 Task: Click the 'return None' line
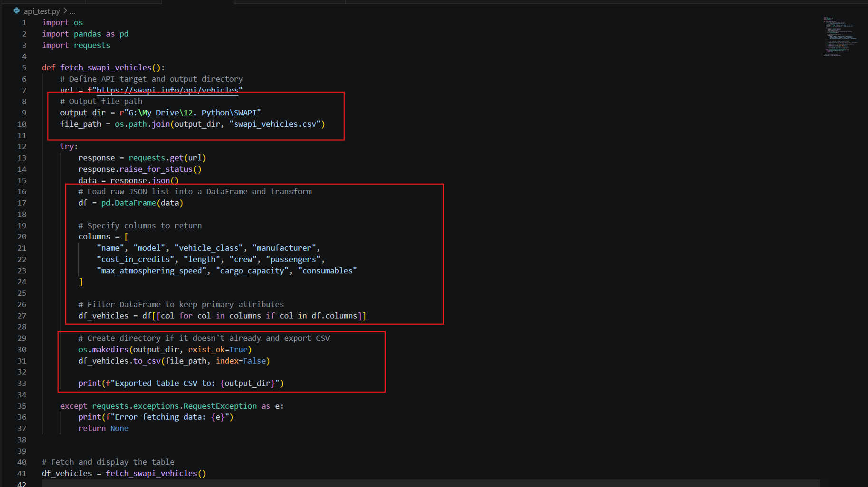click(104, 428)
